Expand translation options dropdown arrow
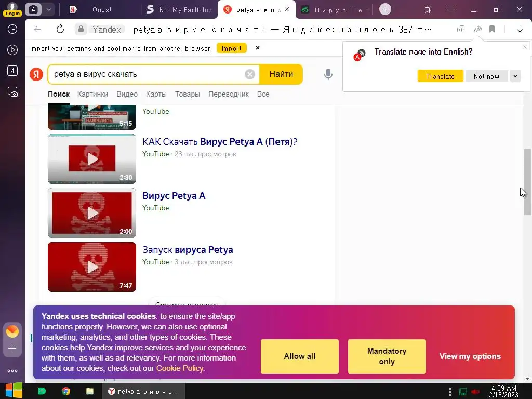Viewport: 532px width, 399px height. pyautogui.click(x=515, y=76)
